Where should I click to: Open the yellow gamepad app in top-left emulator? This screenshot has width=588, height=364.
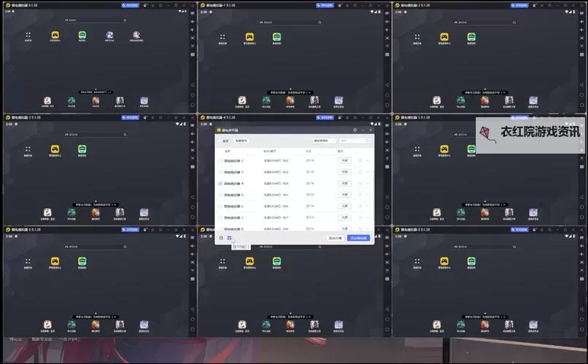(55, 35)
